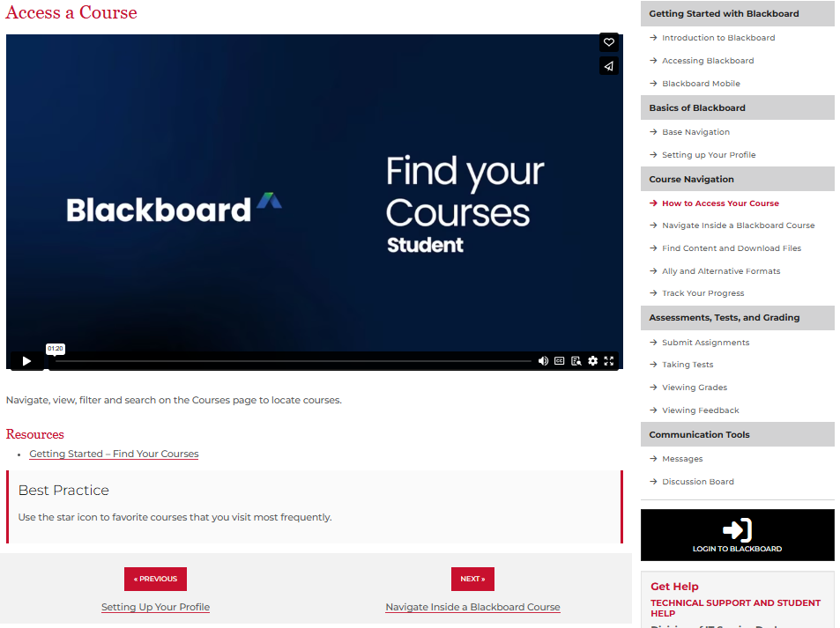
Task: Open the video transcript search
Action: click(576, 360)
